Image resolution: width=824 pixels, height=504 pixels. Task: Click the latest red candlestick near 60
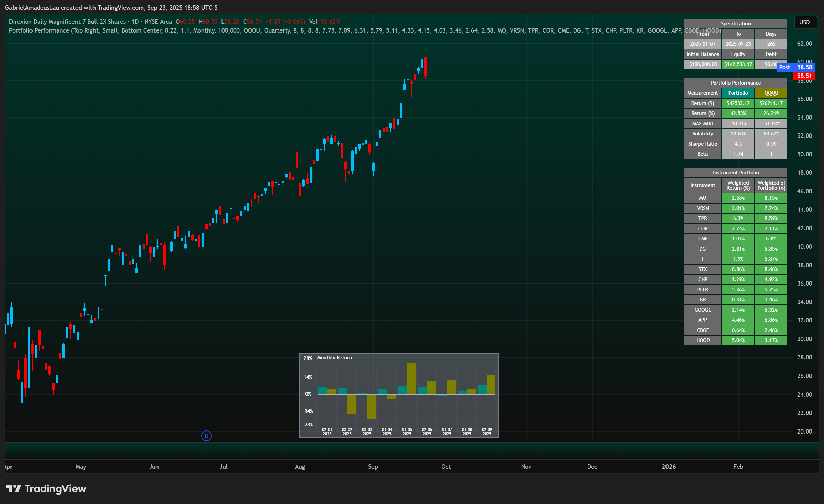[x=425, y=67]
